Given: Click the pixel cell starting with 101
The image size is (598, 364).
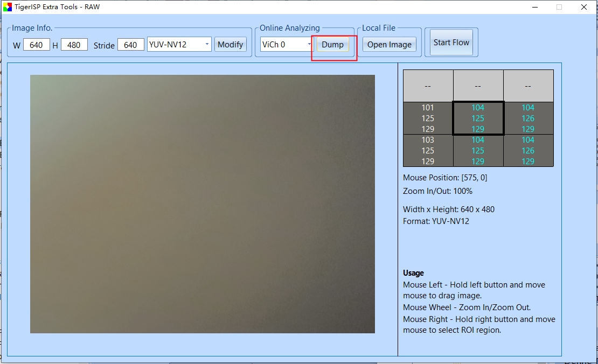Looking at the screenshot, I should coord(428,118).
